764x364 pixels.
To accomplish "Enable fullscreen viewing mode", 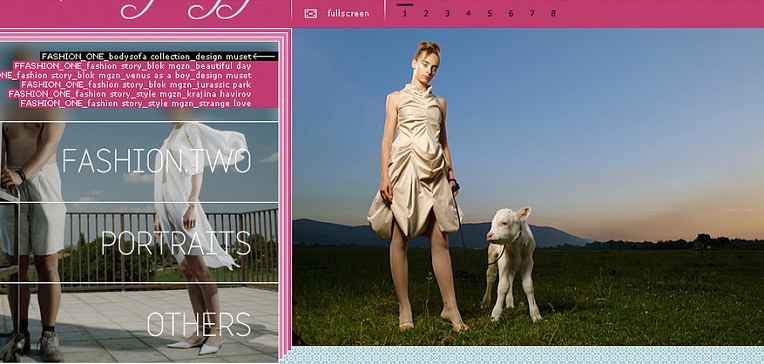I will coord(348,14).
